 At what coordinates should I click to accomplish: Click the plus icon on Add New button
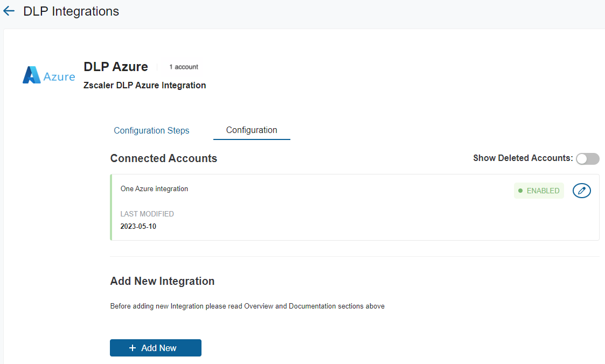pyautogui.click(x=133, y=348)
